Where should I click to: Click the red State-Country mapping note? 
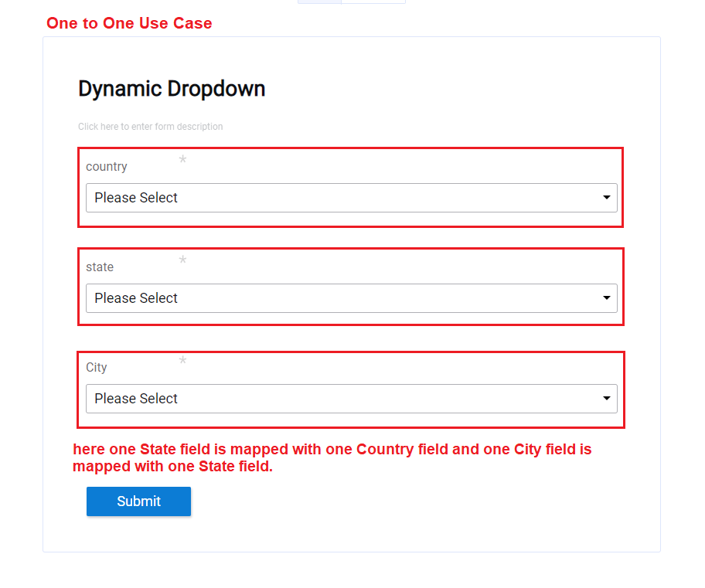point(332,457)
